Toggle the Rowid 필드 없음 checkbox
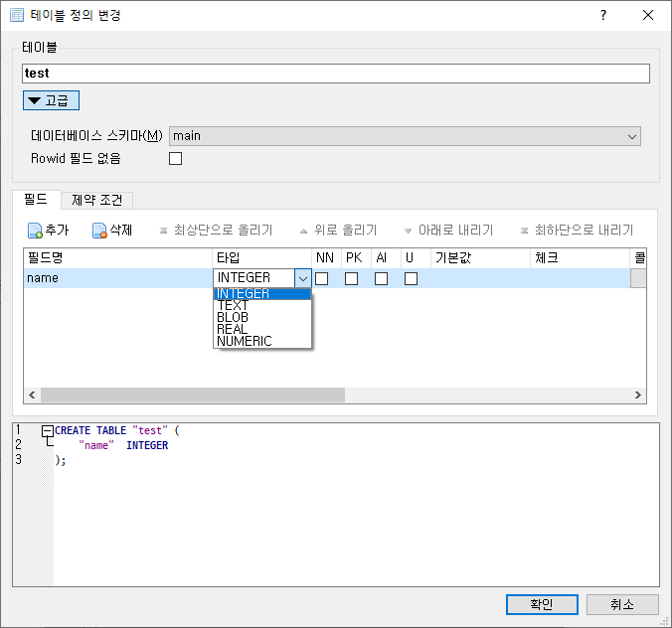Image resolution: width=672 pixels, height=628 pixels. point(175,159)
